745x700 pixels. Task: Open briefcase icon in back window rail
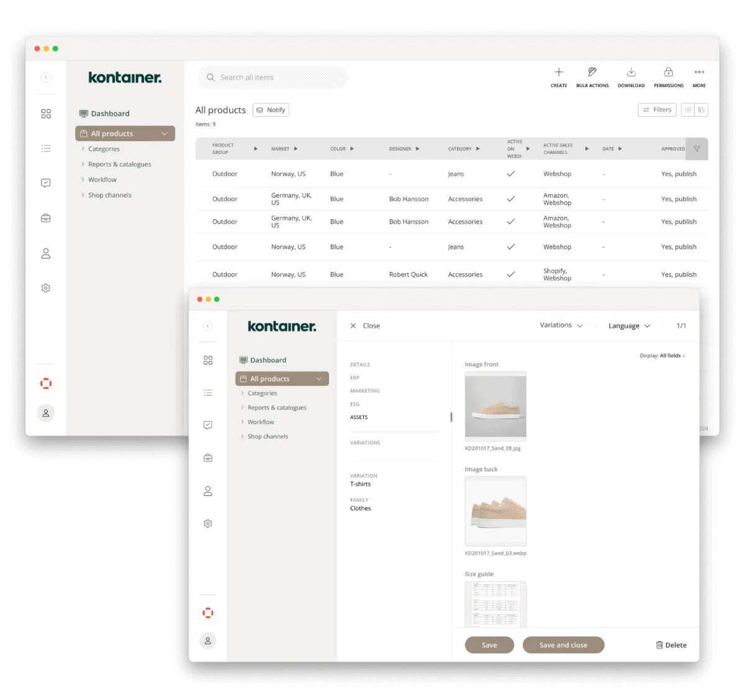46,218
